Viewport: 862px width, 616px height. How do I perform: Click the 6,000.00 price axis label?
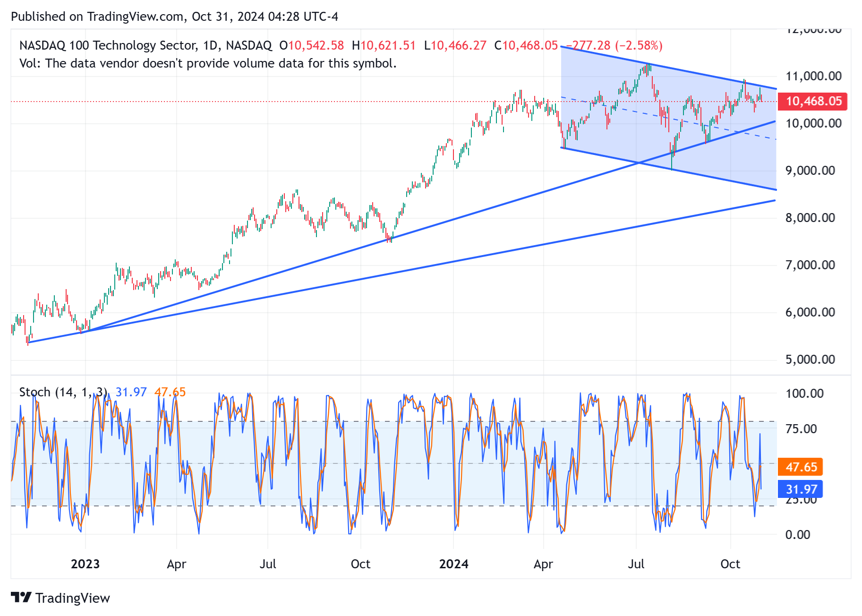coord(810,312)
